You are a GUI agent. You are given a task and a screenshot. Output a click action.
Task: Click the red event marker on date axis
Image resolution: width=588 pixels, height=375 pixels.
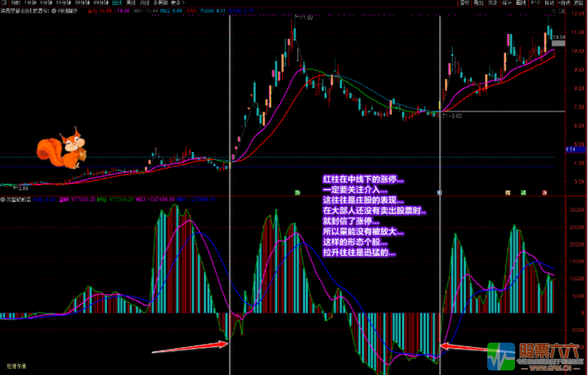point(545,192)
